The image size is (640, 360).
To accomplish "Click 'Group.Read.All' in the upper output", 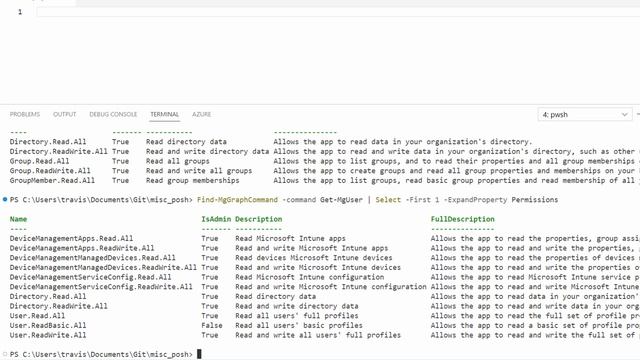I will (40, 161).
